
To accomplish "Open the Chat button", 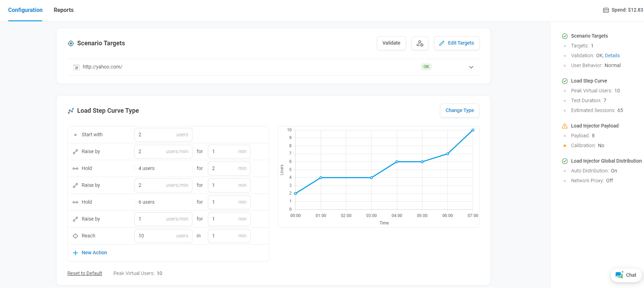I will (626, 275).
